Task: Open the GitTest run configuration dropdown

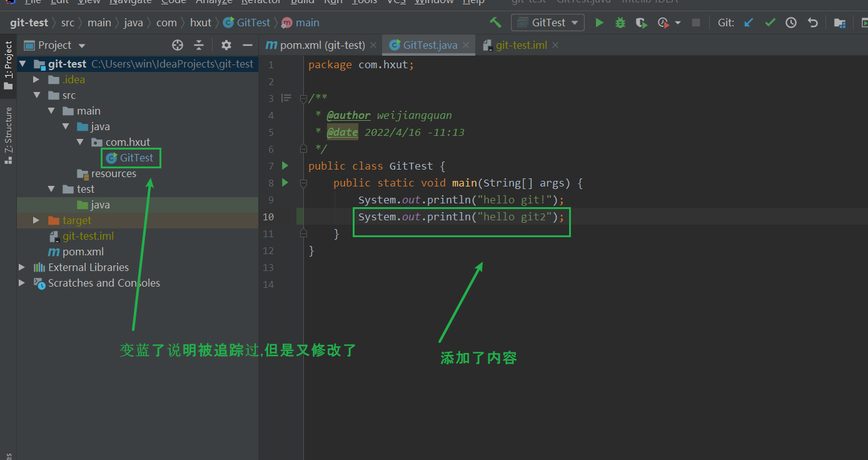Action: coord(548,23)
